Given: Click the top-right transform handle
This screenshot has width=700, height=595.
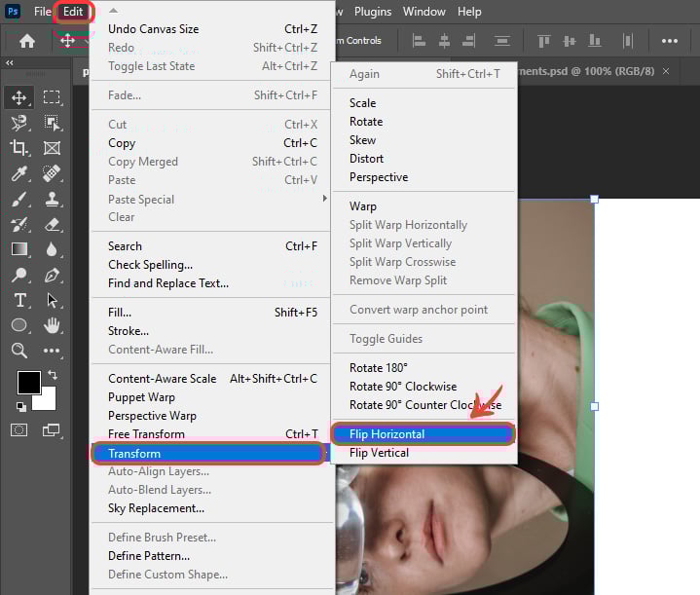Looking at the screenshot, I should tap(594, 200).
